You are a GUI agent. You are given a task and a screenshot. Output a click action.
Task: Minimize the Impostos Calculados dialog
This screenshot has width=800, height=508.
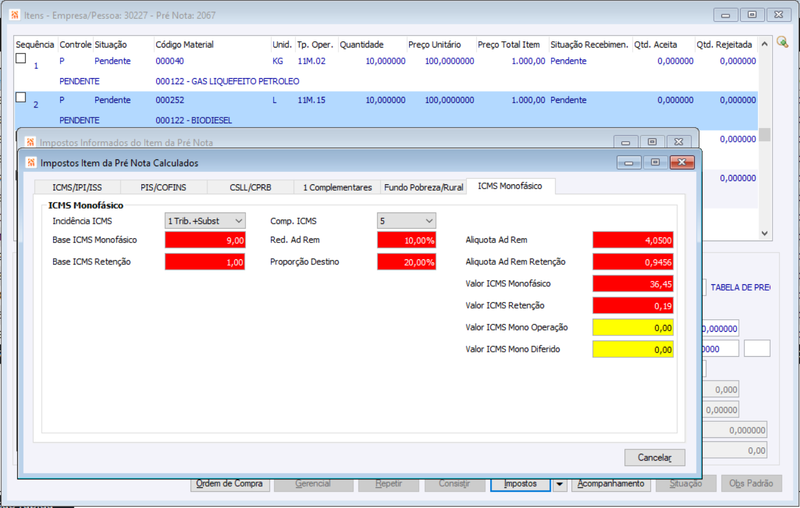629,162
